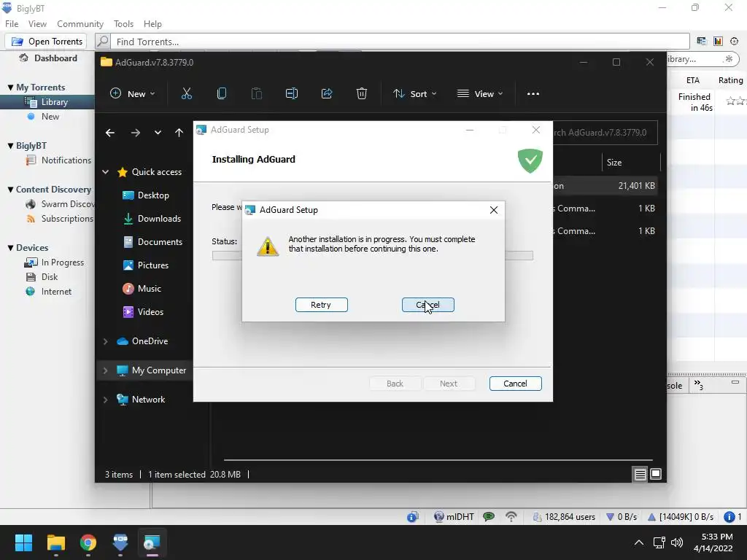The image size is (747, 560).
Task: Click the Cancel button of the AdGuard installer
Action: point(515,384)
